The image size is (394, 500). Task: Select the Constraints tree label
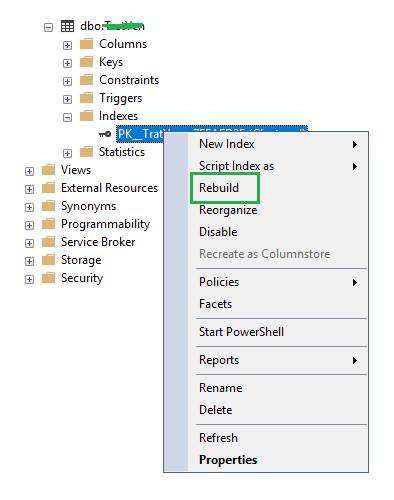(129, 80)
